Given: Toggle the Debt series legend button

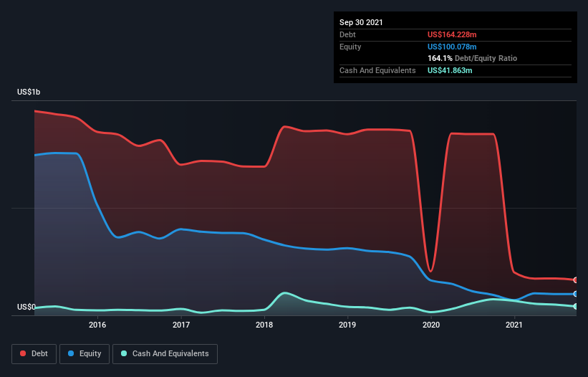Looking at the screenshot, I should click(x=34, y=354).
